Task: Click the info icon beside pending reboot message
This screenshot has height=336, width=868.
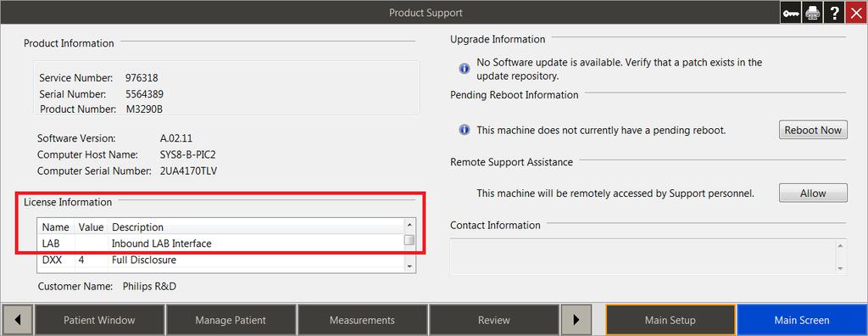Action: point(465,131)
